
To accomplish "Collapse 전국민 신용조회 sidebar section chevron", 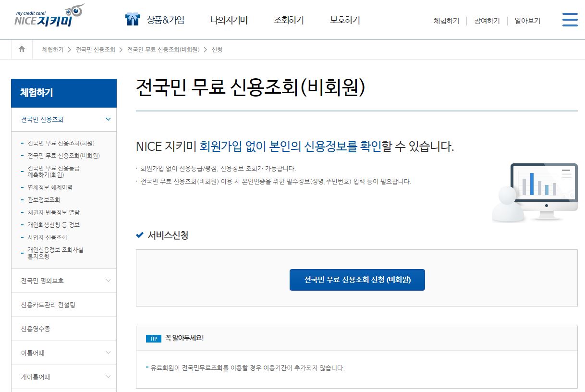I will (x=108, y=119).
